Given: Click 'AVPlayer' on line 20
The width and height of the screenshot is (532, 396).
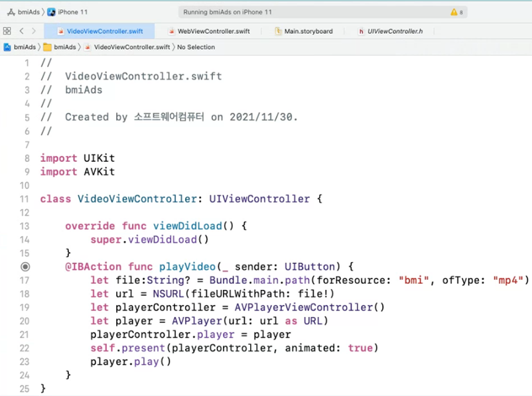Looking at the screenshot, I should [x=197, y=321].
